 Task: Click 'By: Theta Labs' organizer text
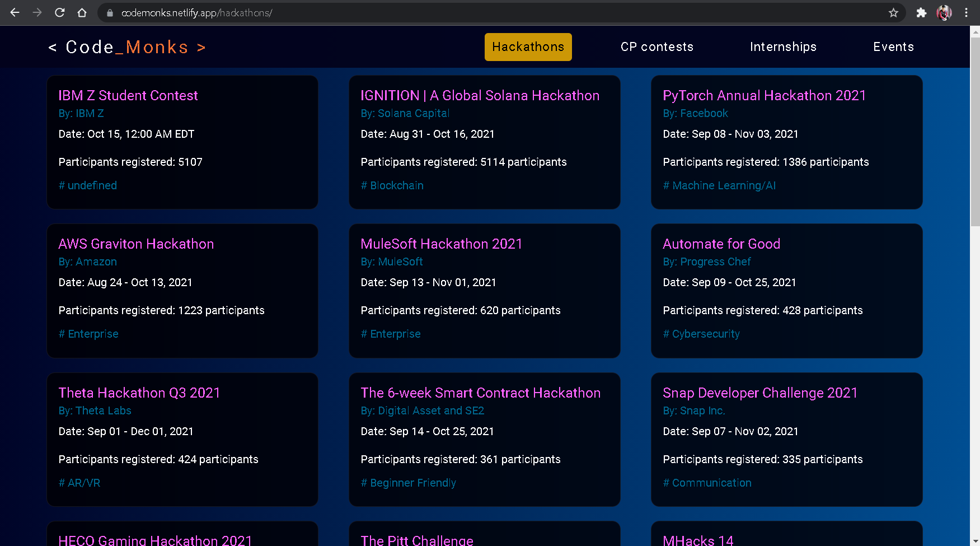click(95, 411)
